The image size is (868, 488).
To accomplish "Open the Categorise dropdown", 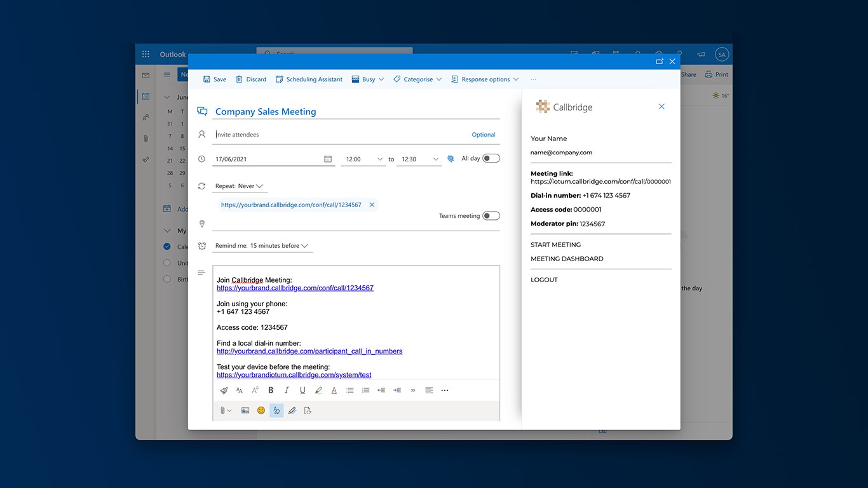I will pos(417,79).
